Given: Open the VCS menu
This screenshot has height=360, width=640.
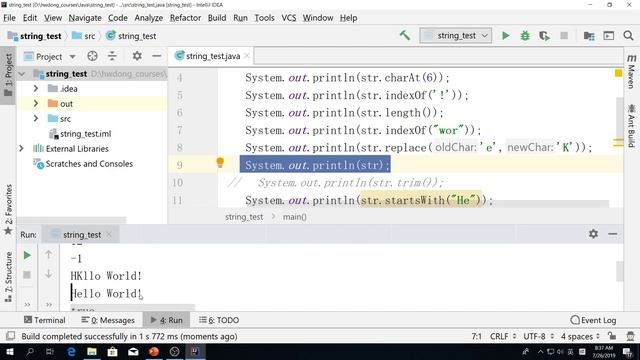Looking at the screenshot, I should click(x=289, y=18).
